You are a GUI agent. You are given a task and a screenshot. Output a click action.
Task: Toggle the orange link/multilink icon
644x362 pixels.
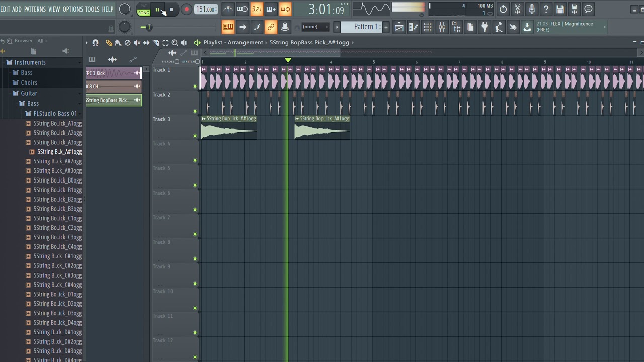(x=271, y=27)
